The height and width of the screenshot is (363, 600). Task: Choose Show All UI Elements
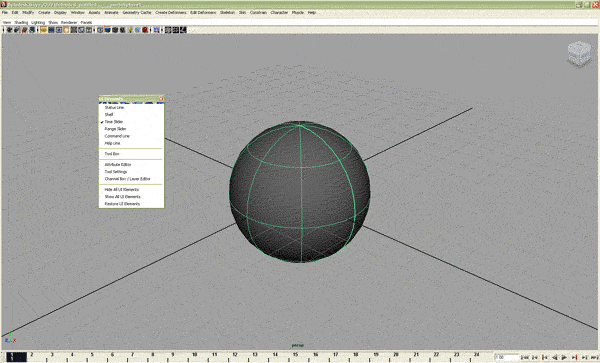click(x=131, y=197)
